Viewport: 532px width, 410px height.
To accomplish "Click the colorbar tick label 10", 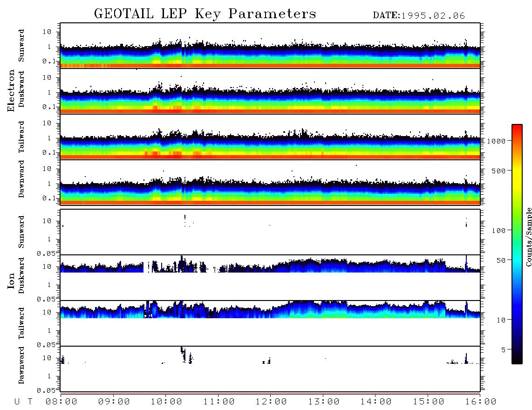I will [x=501, y=320].
